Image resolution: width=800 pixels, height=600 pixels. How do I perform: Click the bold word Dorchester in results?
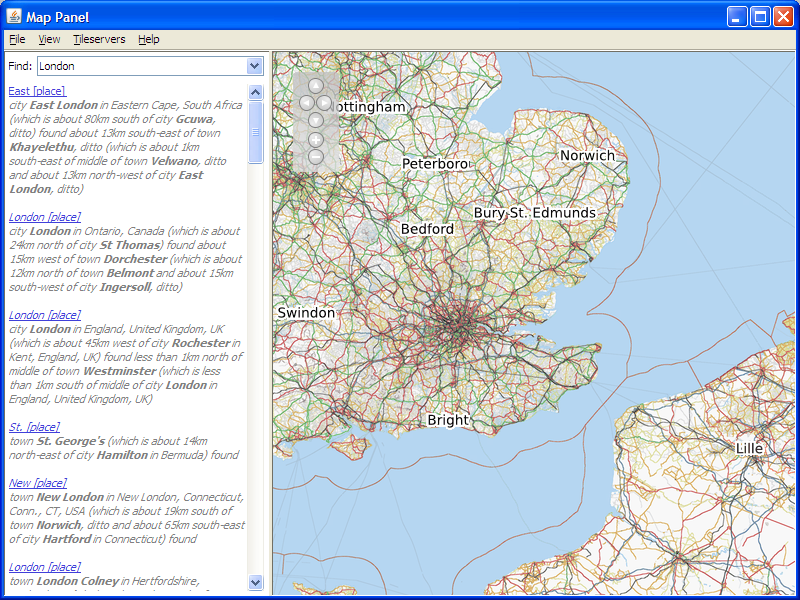click(x=136, y=259)
